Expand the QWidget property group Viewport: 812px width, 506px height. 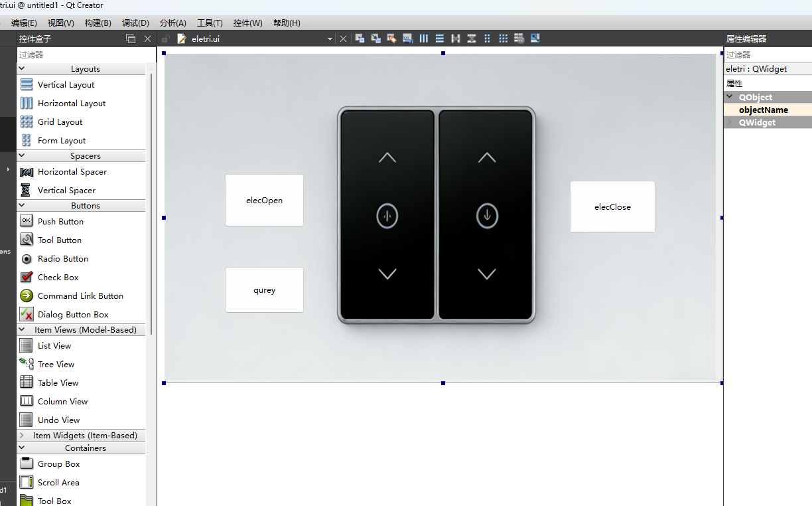[730, 123]
